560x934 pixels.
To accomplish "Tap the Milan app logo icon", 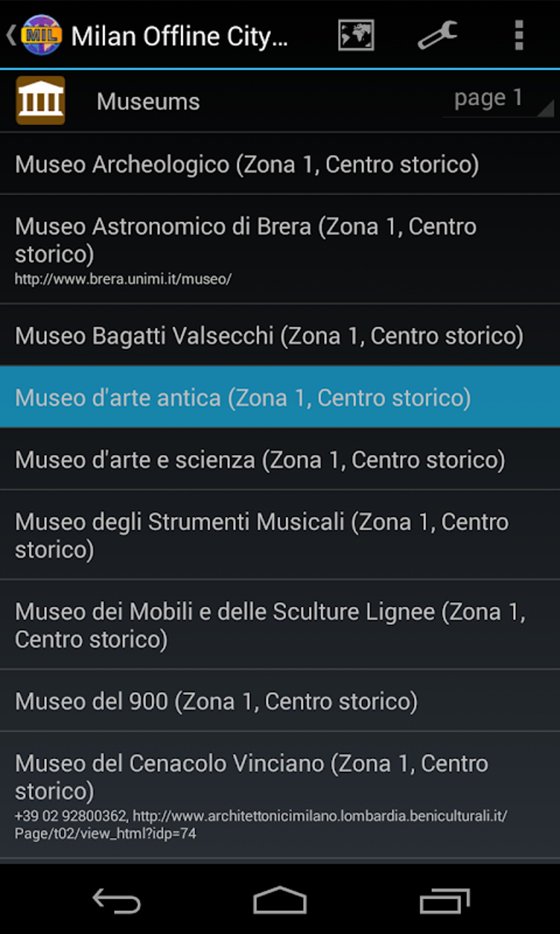I will [x=41, y=35].
